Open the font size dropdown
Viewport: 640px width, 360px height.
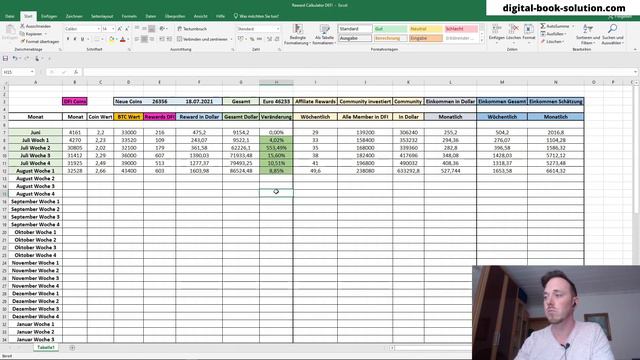tap(113, 29)
